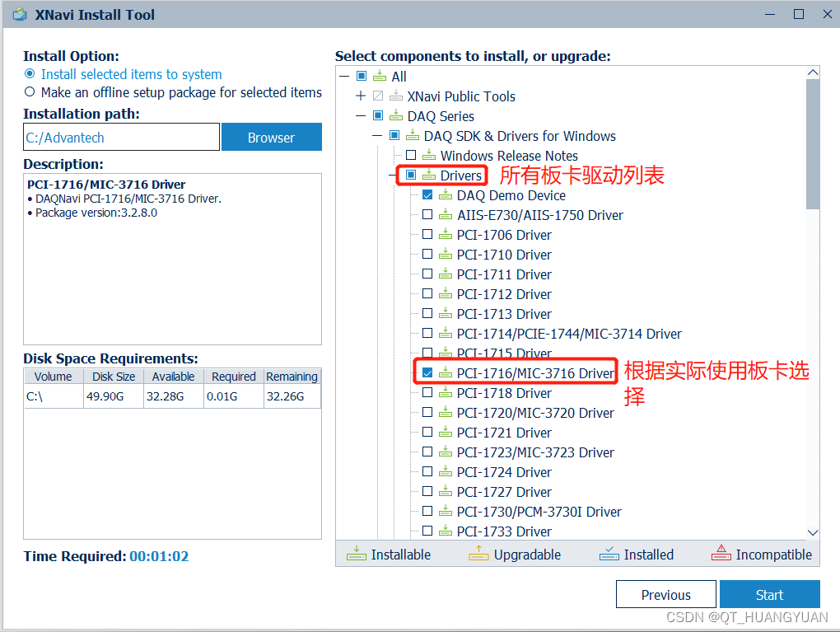This screenshot has height=632, width=840.
Task: Click the scrollbar up arrow
Action: point(813,73)
